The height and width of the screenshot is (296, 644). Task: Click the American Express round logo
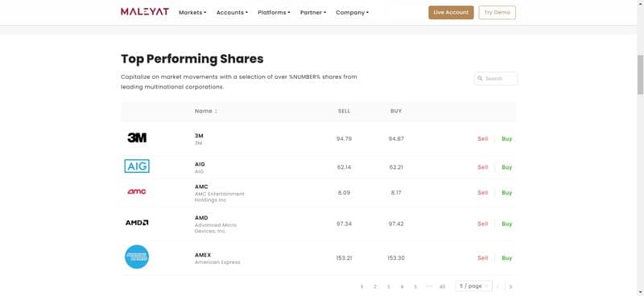click(x=137, y=257)
